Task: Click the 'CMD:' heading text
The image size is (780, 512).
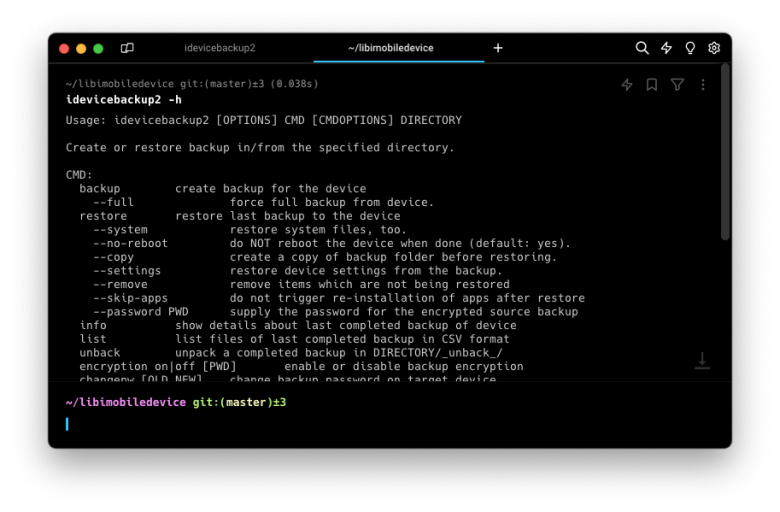Action: tap(79, 175)
